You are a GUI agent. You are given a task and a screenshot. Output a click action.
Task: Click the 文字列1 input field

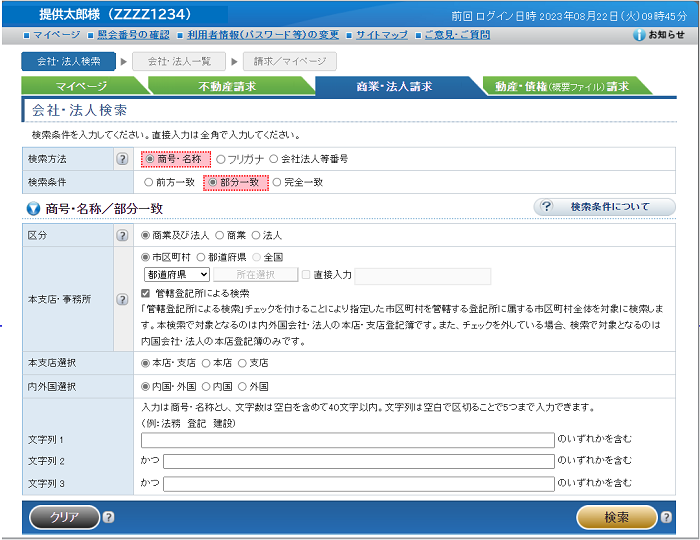348,440
